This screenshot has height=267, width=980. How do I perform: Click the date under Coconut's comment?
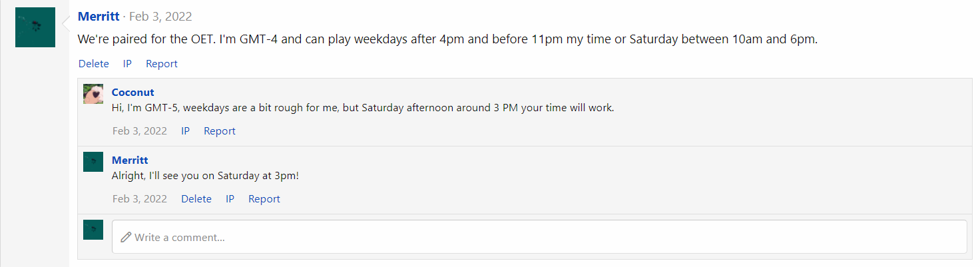tap(140, 131)
